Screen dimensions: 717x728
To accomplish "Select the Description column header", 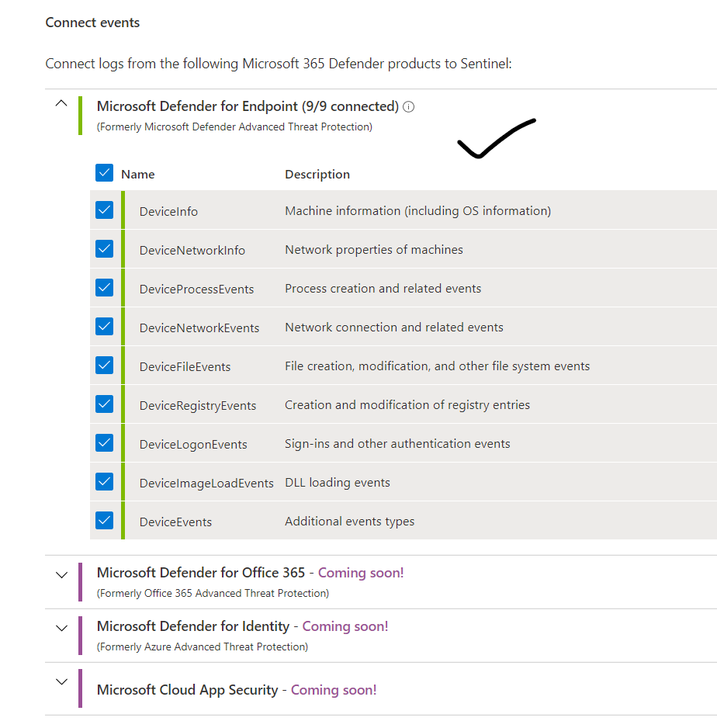I will coord(317,174).
